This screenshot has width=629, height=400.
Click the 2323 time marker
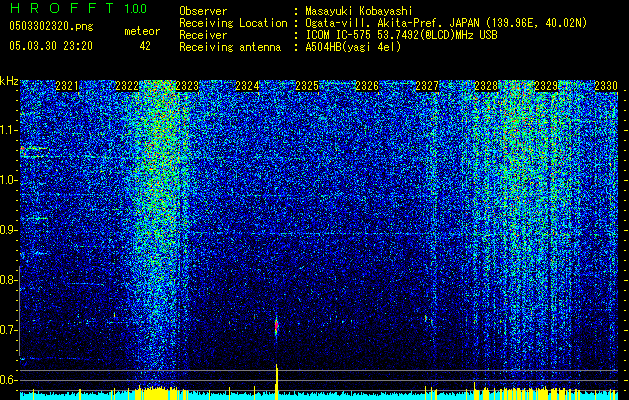pyautogui.click(x=187, y=86)
